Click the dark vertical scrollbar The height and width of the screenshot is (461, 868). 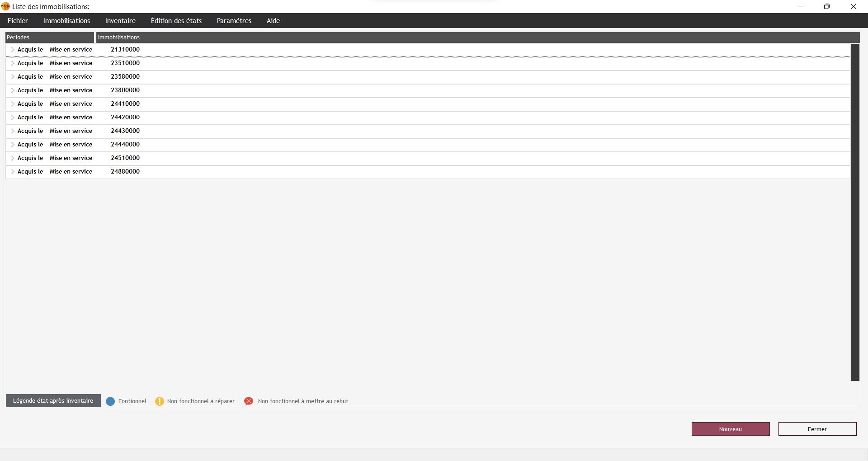(x=854, y=212)
